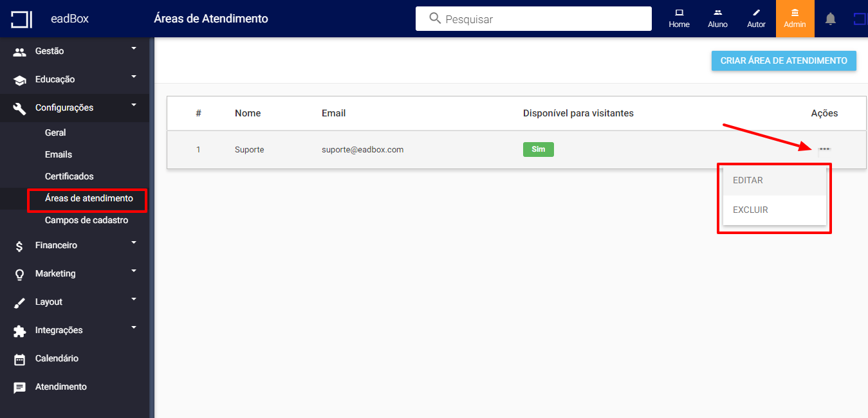Click the Disponível para visitantes column header

tap(578, 113)
